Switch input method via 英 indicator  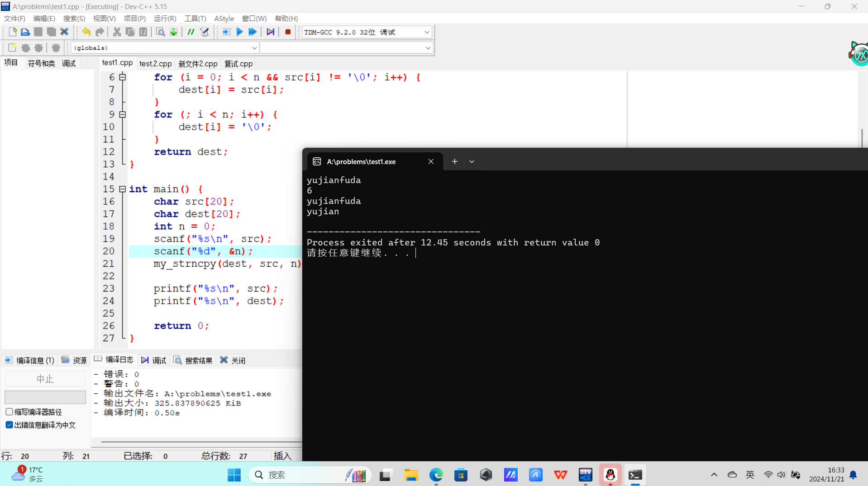click(750, 475)
